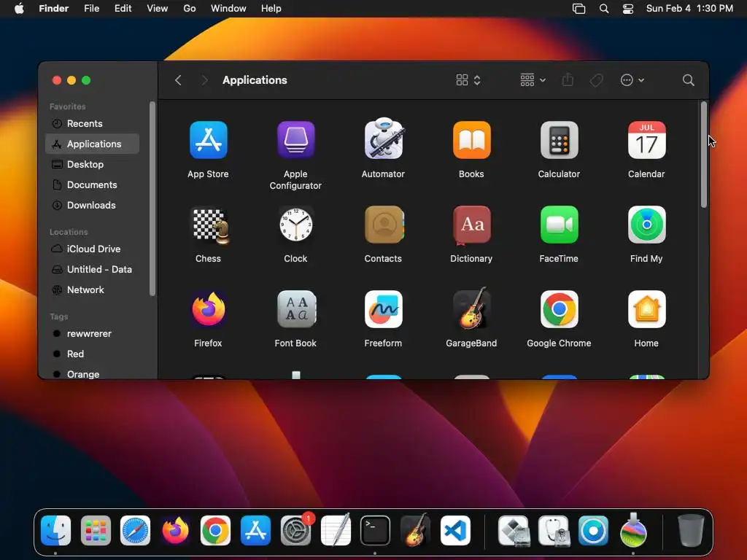This screenshot has width=747, height=560.
Task: Go forward with the toolbar chevron
Action: pos(204,80)
